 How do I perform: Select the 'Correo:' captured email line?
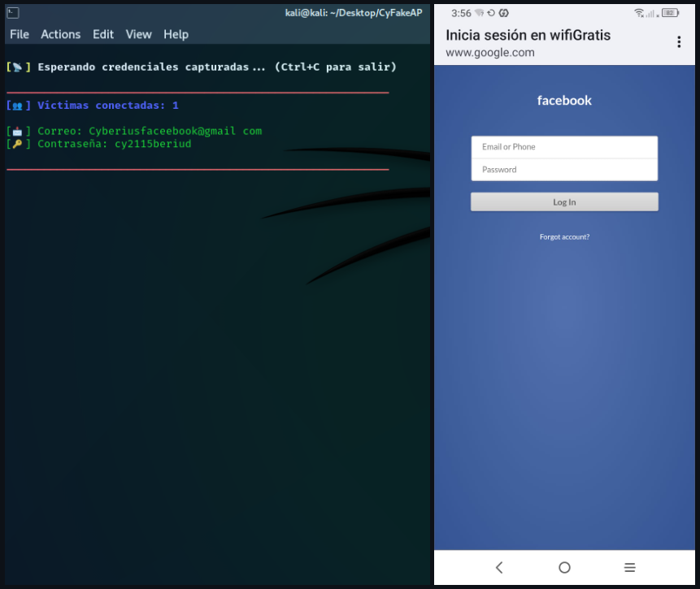pyautogui.click(x=134, y=131)
